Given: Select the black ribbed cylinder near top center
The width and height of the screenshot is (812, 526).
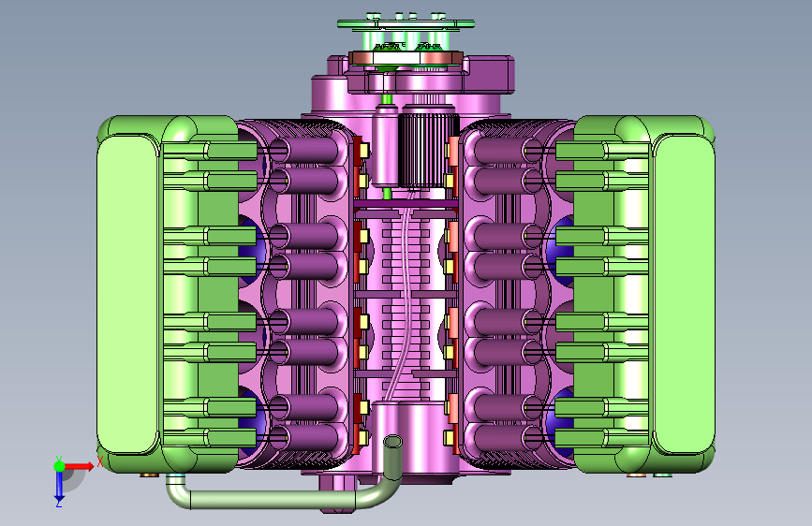Looking at the screenshot, I should (429, 150).
